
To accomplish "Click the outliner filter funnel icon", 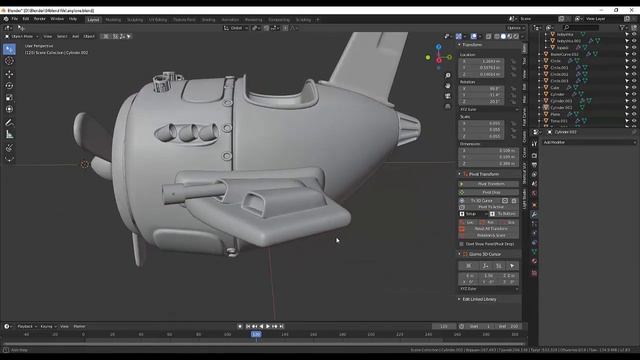I will tap(622, 28).
